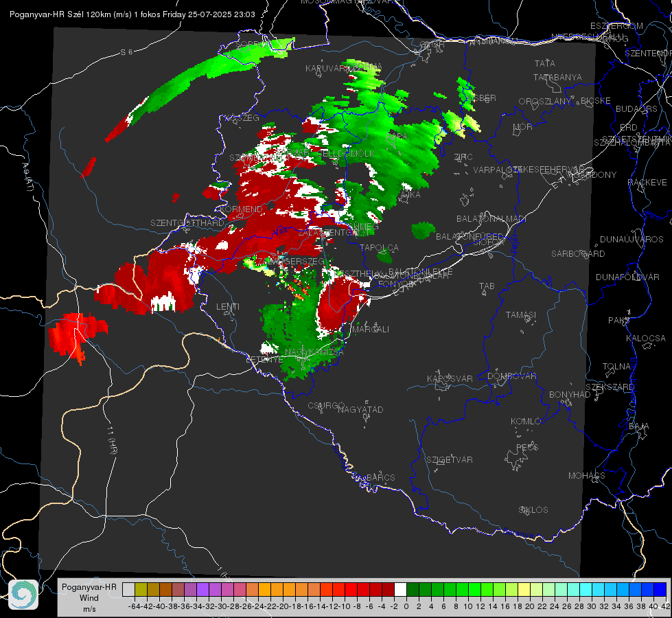Click the LETENYE label
672x618 pixels.
pyautogui.click(x=264, y=359)
